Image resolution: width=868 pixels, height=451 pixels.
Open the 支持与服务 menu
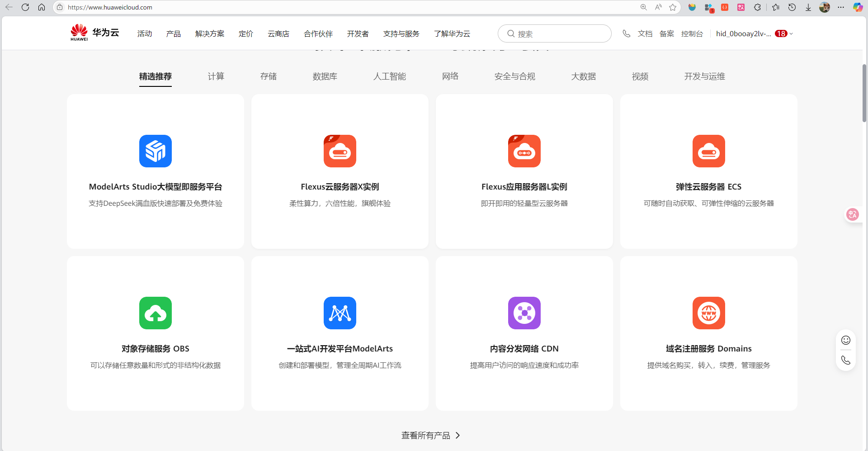(401, 33)
